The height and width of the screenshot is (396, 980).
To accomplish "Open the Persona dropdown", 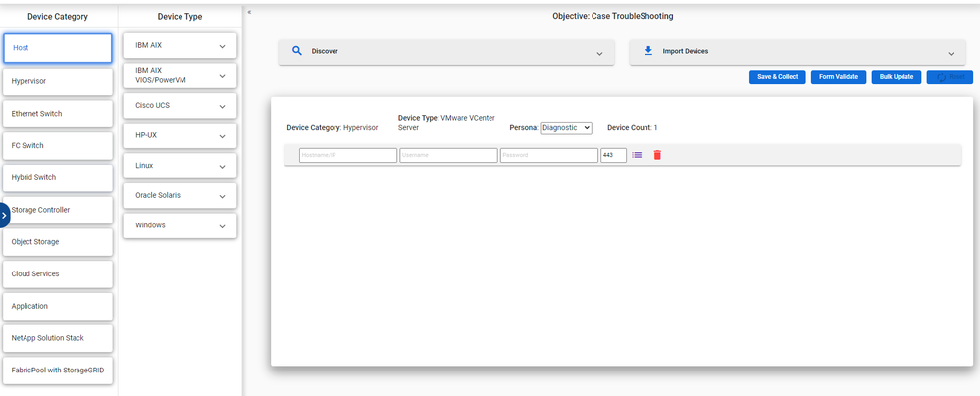I will click(x=566, y=127).
